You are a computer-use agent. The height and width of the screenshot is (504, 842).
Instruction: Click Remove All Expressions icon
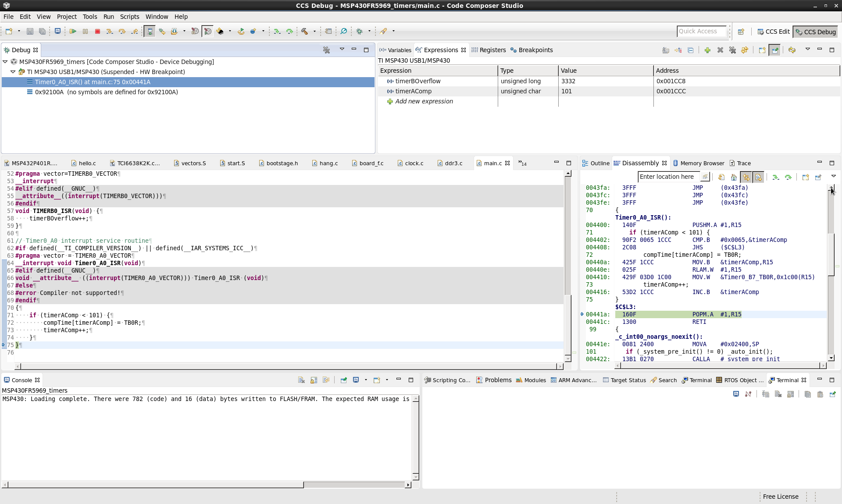(x=732, y=50)
